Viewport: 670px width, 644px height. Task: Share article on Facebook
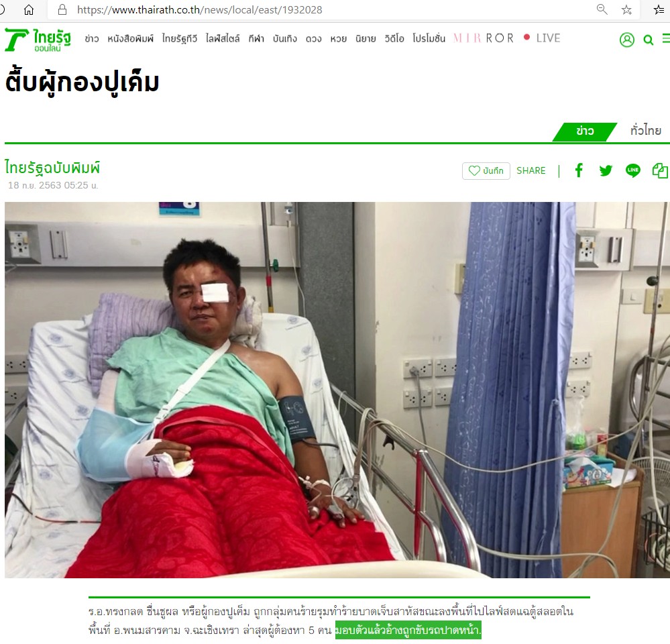579,170
